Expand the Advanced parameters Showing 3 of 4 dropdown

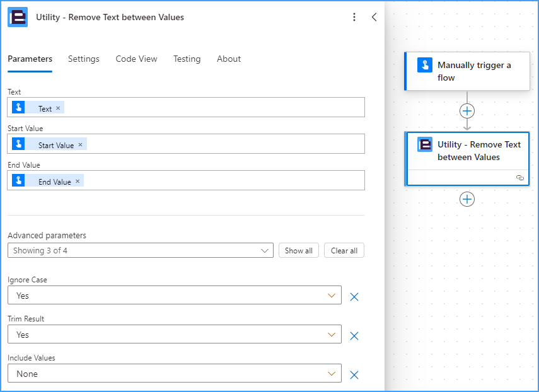click(x=140, y=250)
